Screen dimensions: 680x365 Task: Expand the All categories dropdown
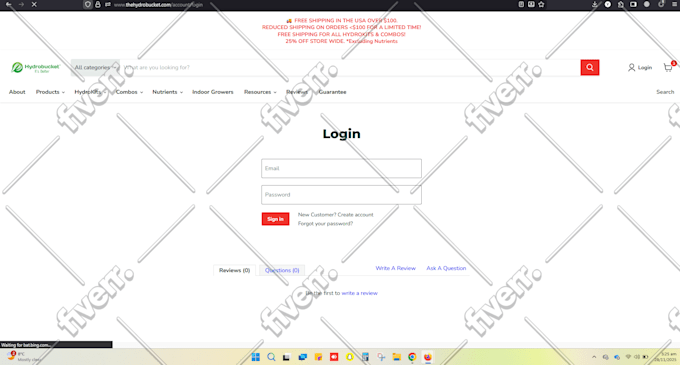click(x=95, y=68)
